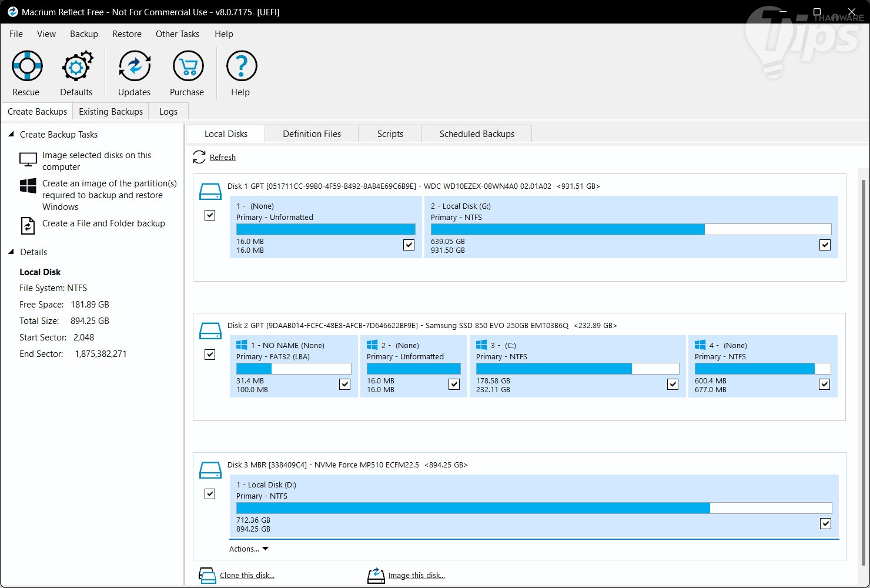Click the Refresh arrows icon

[199, 157]
